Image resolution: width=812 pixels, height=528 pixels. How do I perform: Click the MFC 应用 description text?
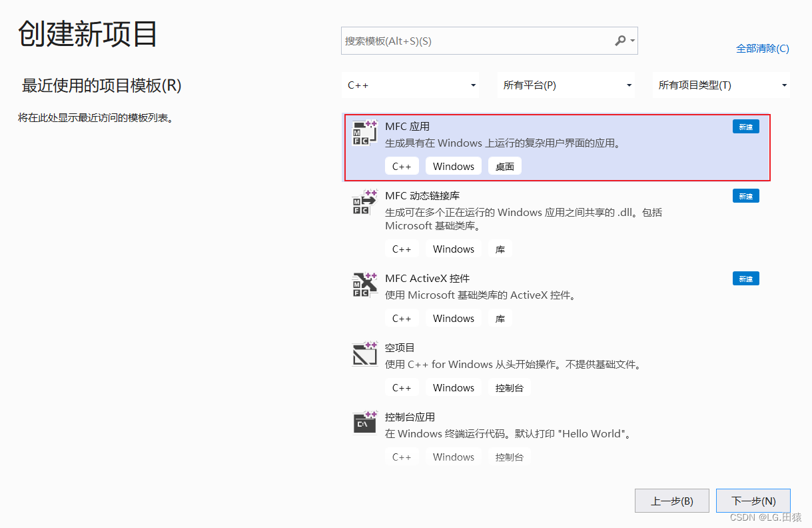pos(502,143)
